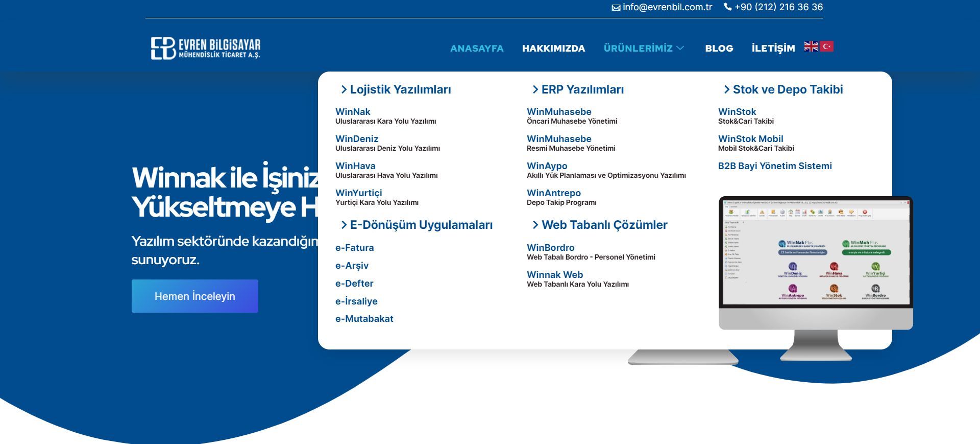The image size is (980, 444).
Task: Open the E-Dönüşüm Uygulamaları category heading
Action: pyautogui.click(x=421, y=225)
